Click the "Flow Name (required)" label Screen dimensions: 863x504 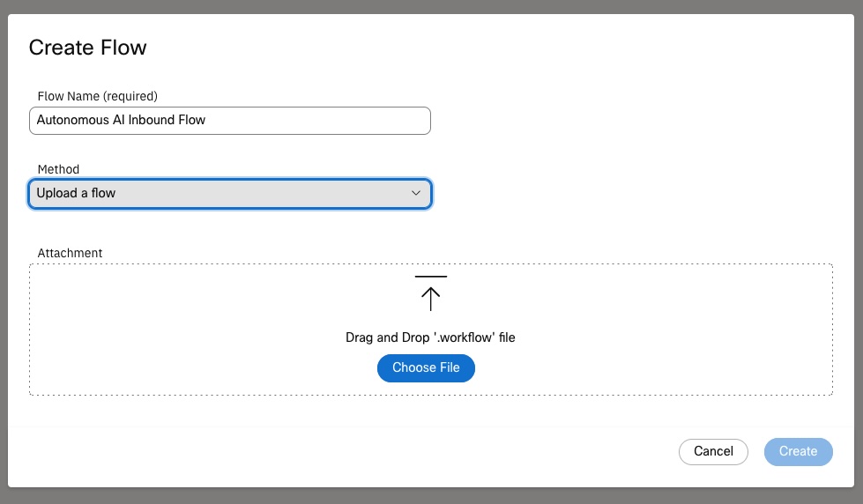tap(97, 95)
